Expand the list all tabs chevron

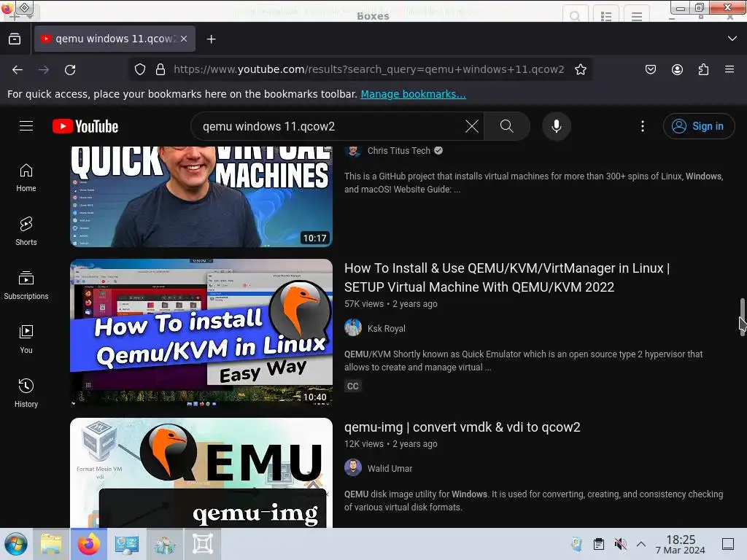tap(732, 39)
